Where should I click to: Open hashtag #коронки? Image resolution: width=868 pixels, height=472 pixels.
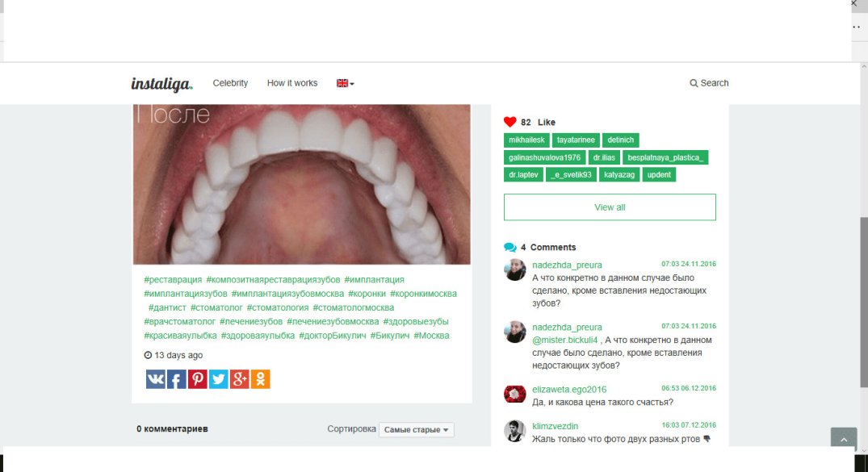367,294
